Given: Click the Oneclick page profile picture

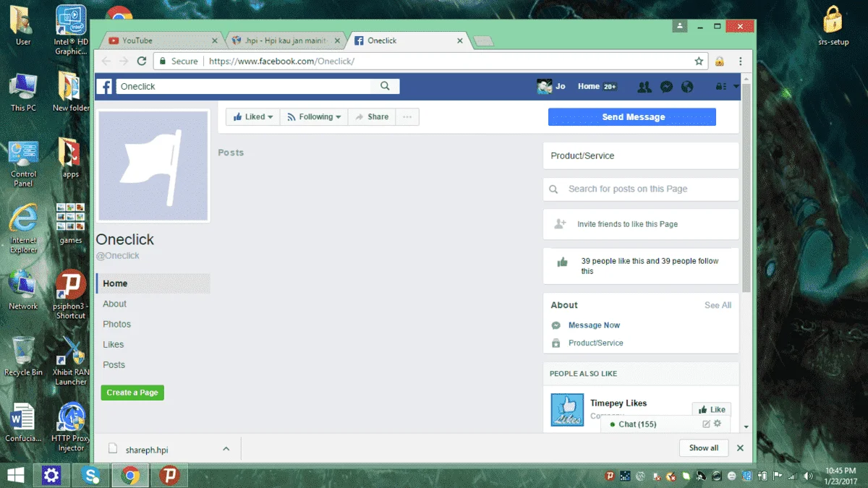Looking at the screenshot, I should click(153, 166).
